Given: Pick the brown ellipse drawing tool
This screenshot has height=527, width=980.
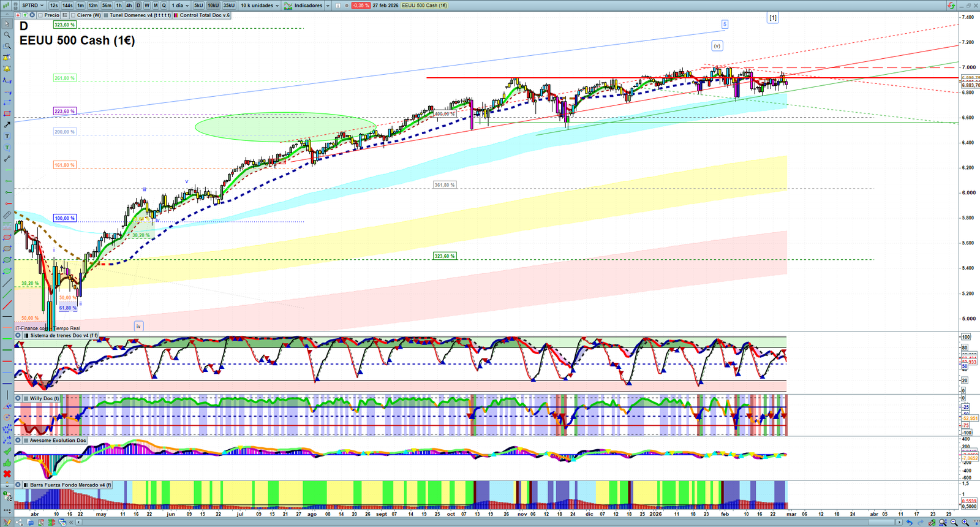Looking at the screenshot, I should [x=7, y=249].
